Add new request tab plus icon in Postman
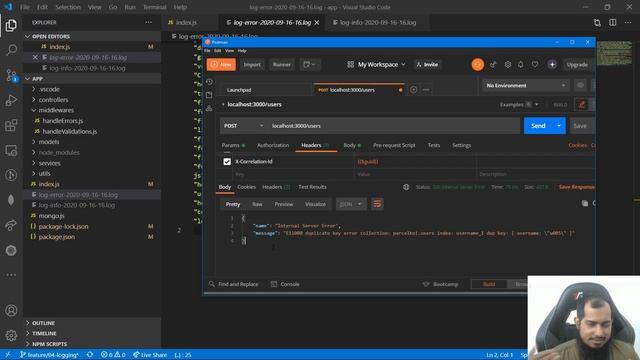Viewport: 640px width, 360px height. 413,90
